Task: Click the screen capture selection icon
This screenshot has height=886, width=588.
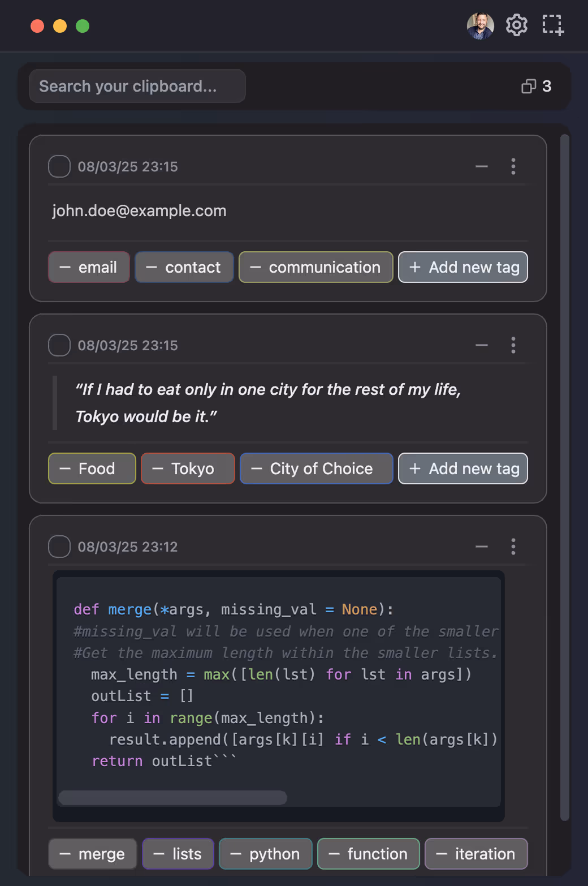Action: tap(552, 25)
